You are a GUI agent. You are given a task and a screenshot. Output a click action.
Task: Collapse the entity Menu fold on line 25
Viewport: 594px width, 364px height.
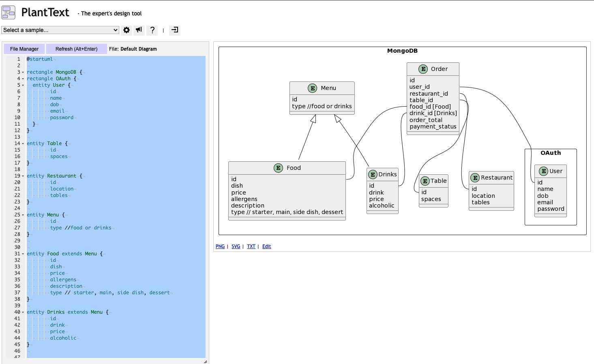[x=23, y=215]
